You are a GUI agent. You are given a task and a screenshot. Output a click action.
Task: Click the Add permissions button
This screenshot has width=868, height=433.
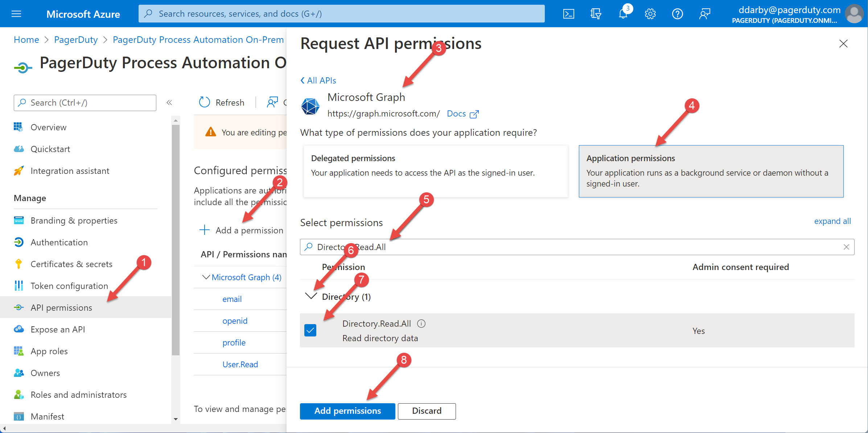point(347,411)
